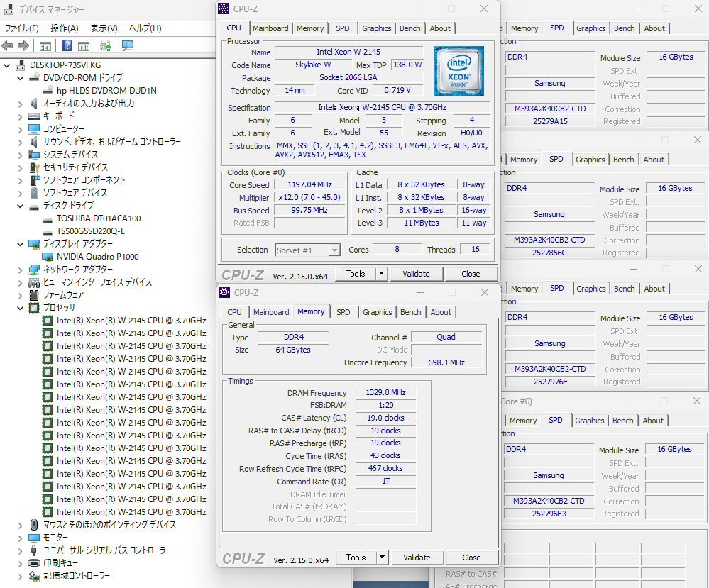Screen dimensions: 709x588
Task: Click Validate in the top CPU-Z window
Action: click(x=416, y=274)
